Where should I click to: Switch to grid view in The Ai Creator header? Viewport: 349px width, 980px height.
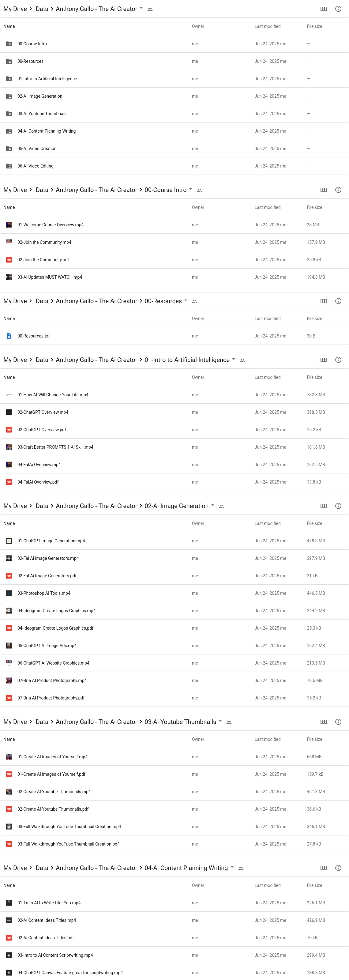pyautogui.click(x=324, y=9)
